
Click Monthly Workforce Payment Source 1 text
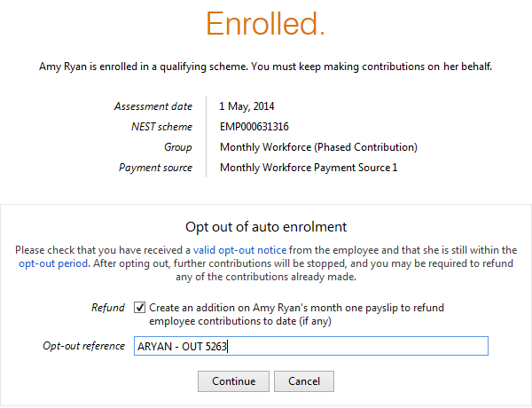click(x=309, y=168)
